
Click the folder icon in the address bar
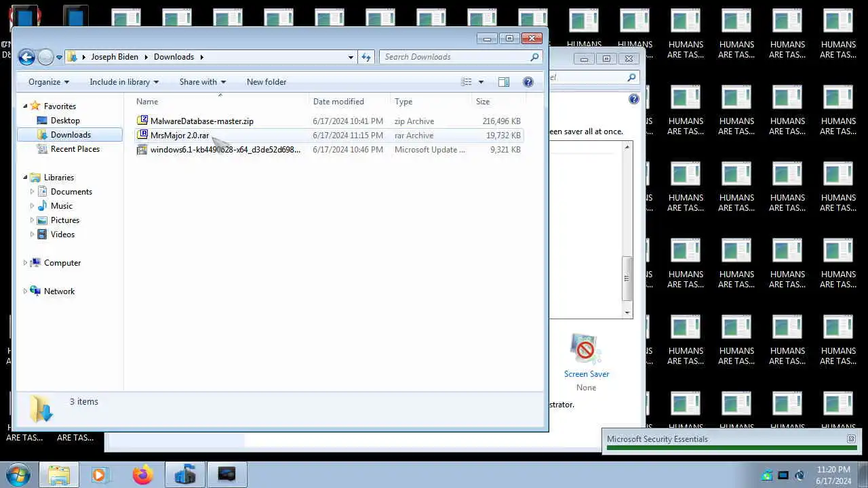pyautogui.click(x=73, y=57)
